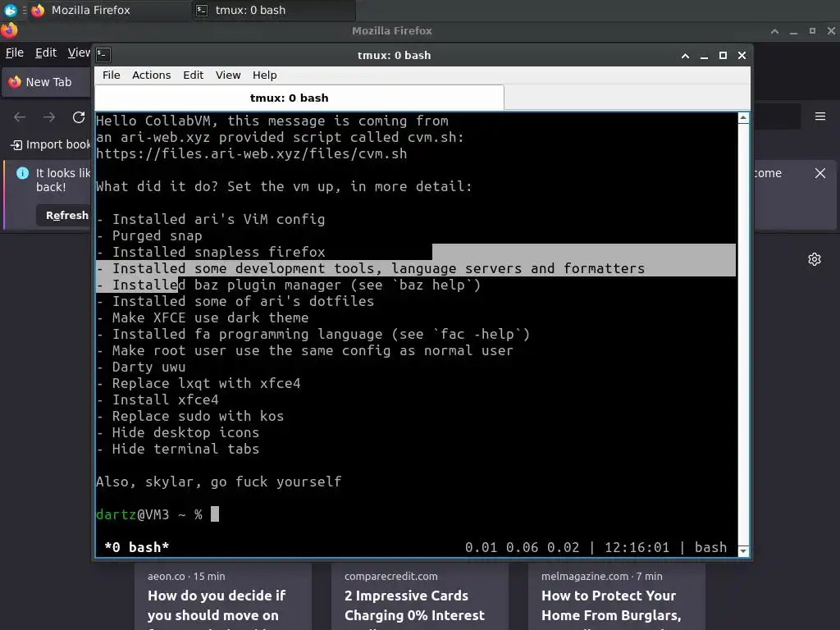Viewport: 840px width, 630px height.
Task: Click 'Darty uwu' line in terminal
Action: tap(141, 367)
